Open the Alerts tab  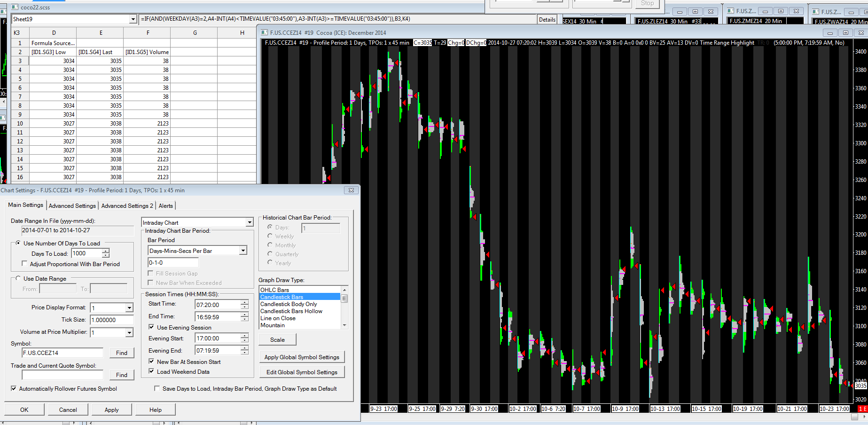pyautogui.click(x=165, y=206)
